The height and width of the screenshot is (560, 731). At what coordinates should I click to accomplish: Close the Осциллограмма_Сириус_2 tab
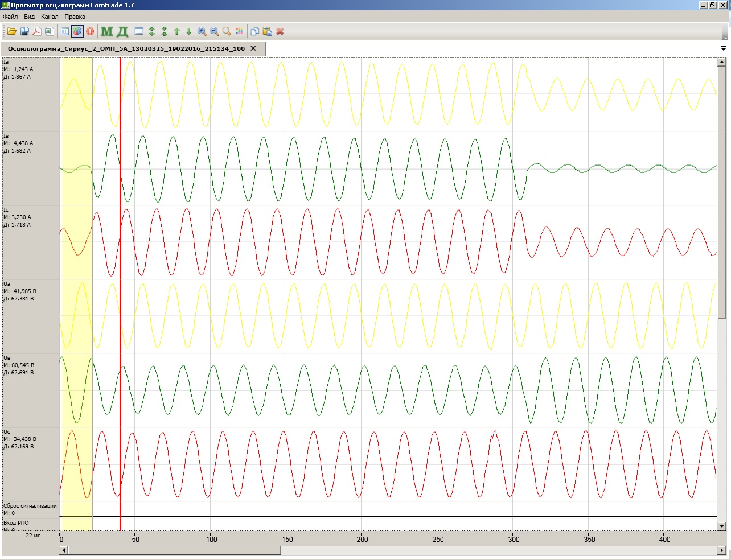(x=253, y=48)
